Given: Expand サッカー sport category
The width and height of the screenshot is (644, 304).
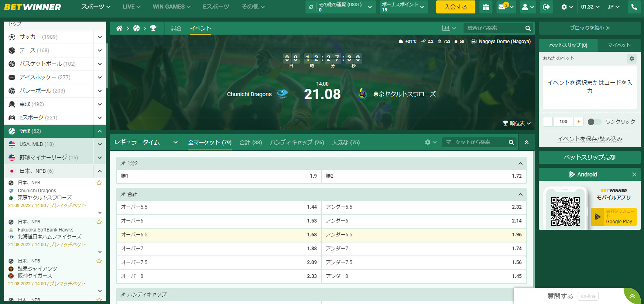Looking at the screenshot, I should 100,37.
